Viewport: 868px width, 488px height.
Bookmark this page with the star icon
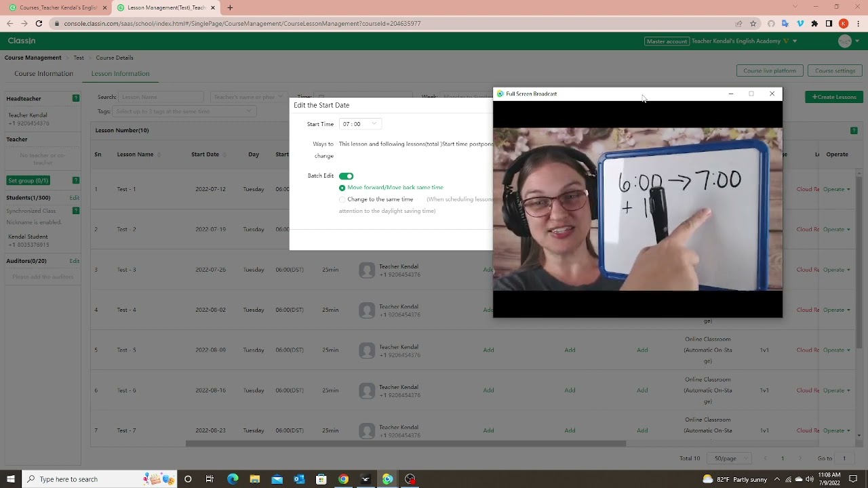(x=753, y=23)
